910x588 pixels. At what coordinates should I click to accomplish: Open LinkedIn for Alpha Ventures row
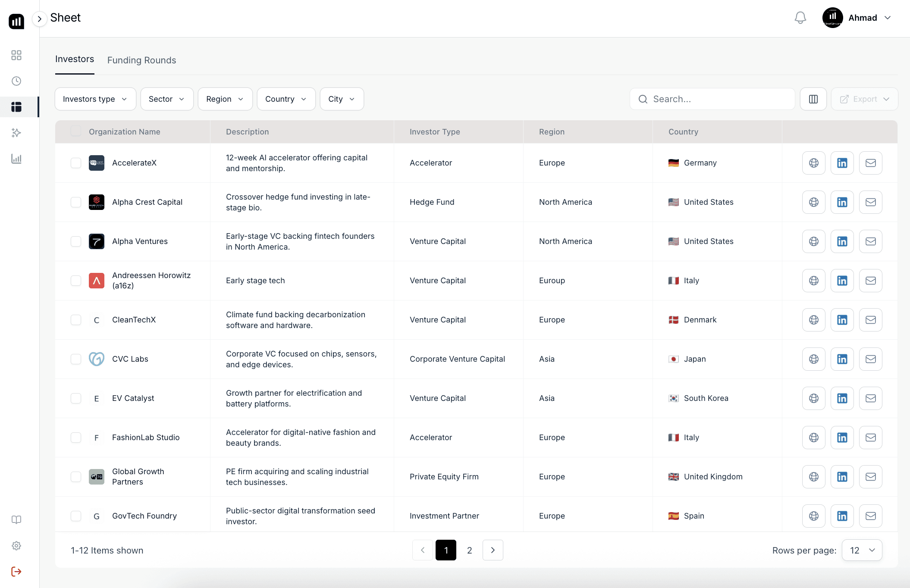(842, 241)
